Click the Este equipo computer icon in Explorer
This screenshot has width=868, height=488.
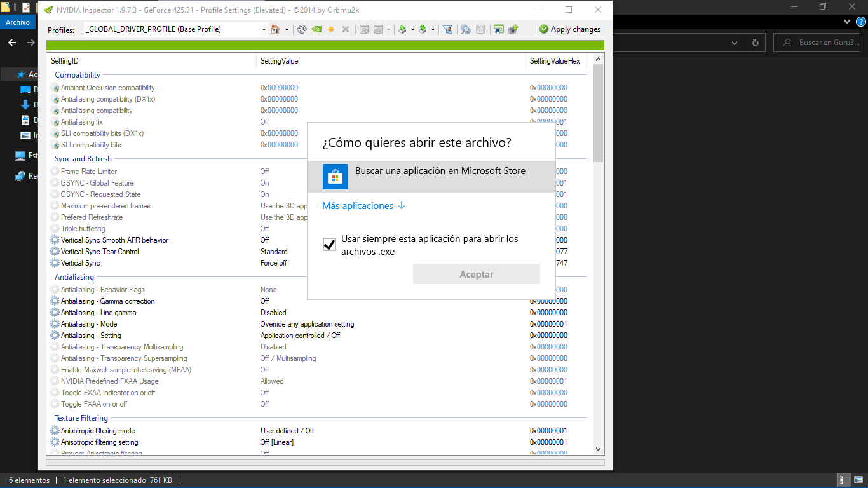[20, 156]
